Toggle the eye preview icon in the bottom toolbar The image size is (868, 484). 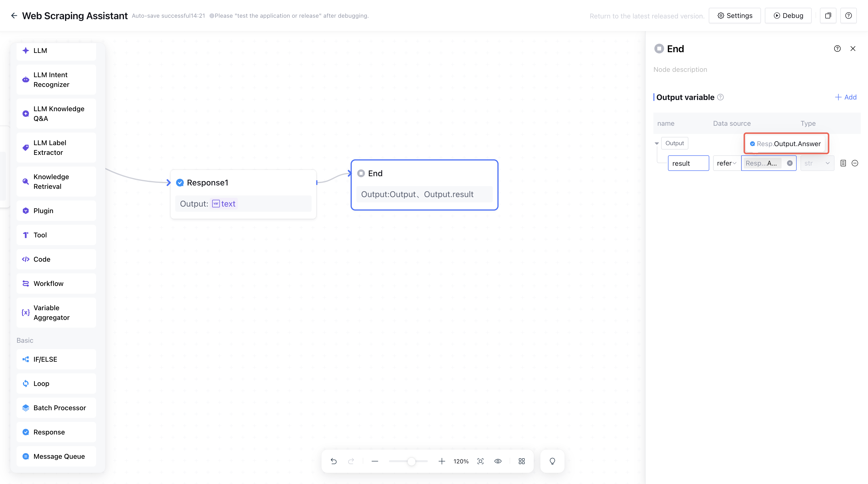coord(498,461)
